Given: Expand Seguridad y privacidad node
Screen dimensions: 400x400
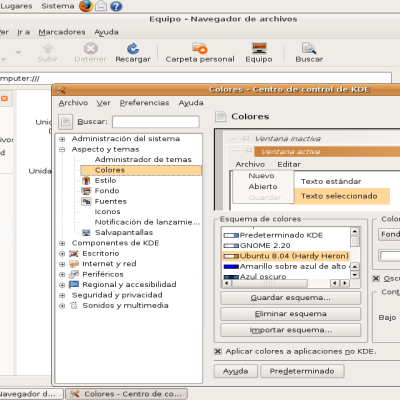Looking at the screenshot, I should (x=62, y=295).
